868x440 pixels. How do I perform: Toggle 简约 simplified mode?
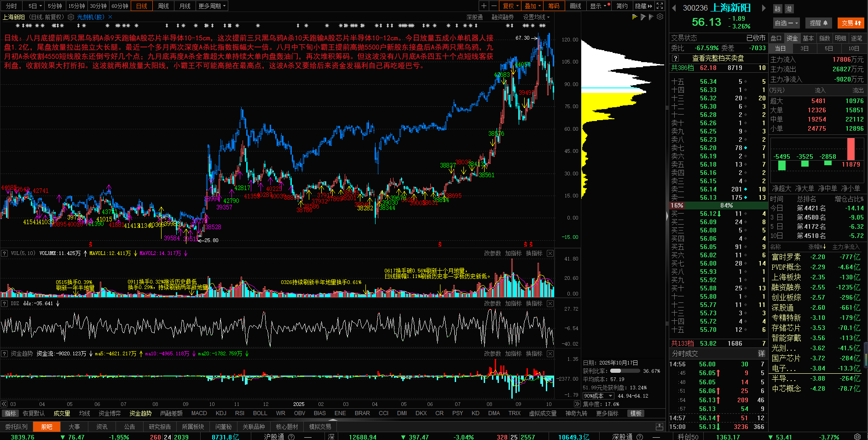pyautogui.click(x=622, y=6)
